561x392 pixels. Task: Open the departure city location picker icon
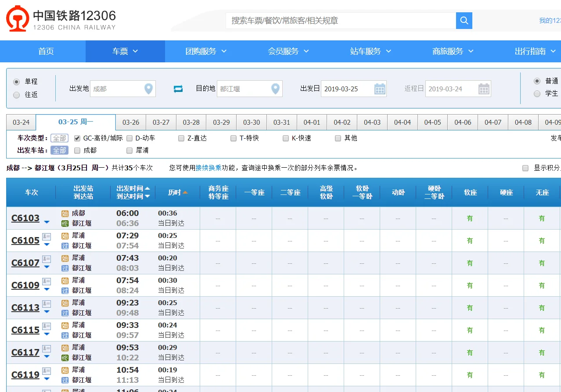tap(149, 89)
